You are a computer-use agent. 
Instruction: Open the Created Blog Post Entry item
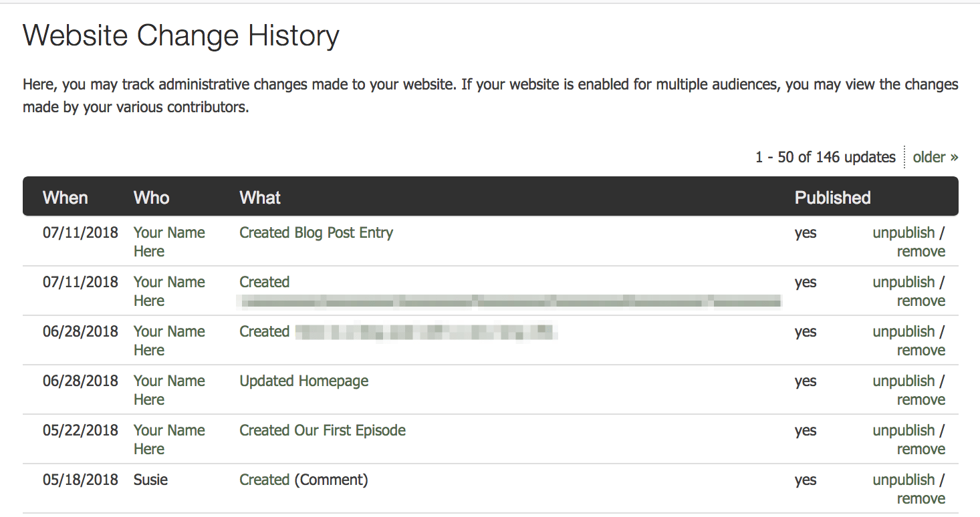tap(316, 232)
